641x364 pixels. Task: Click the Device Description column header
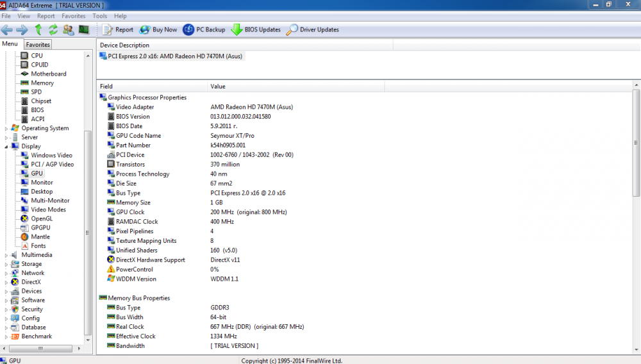coord(245,45)
